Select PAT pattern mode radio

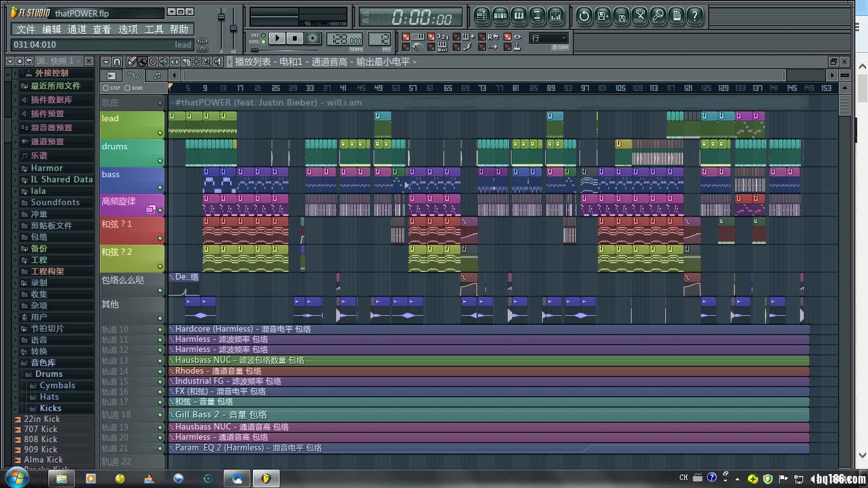[263, 35]
